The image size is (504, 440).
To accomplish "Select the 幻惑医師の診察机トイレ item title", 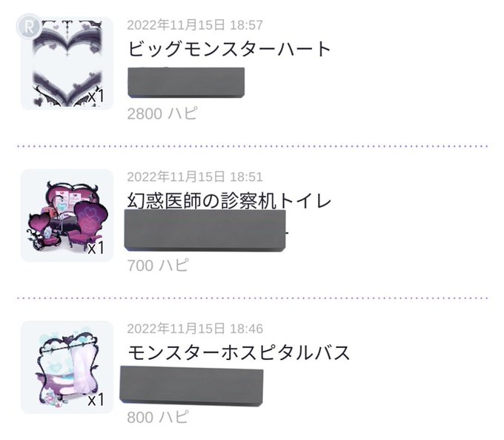I will (x=229, y=200).
